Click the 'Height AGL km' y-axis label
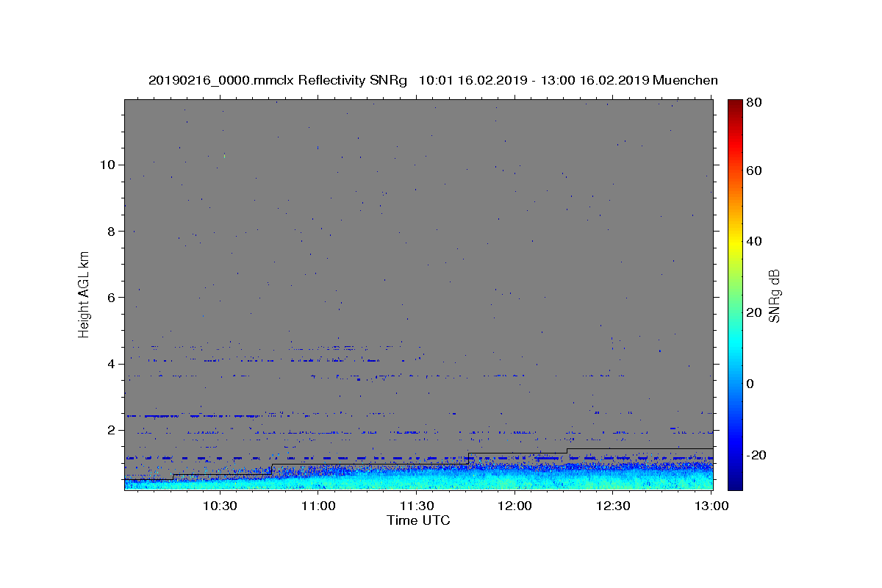Screen dimensions: 882x588 coord(84,293)
